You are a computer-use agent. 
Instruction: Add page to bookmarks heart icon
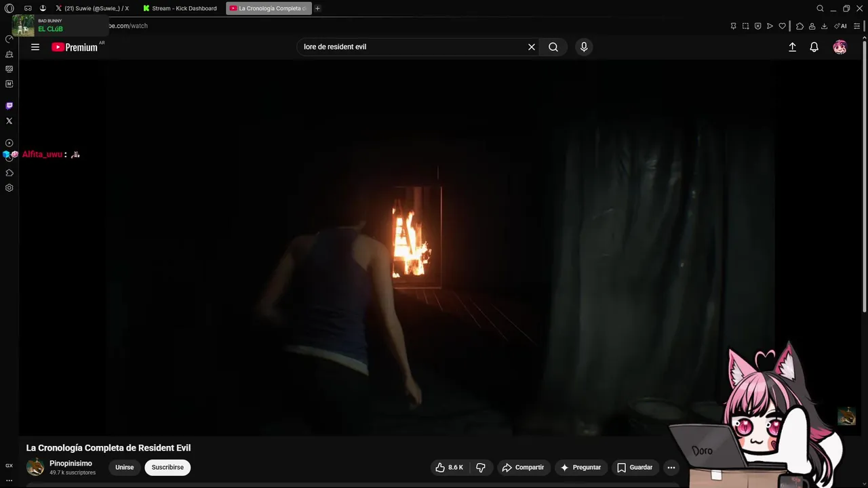(x=782, y=26)
